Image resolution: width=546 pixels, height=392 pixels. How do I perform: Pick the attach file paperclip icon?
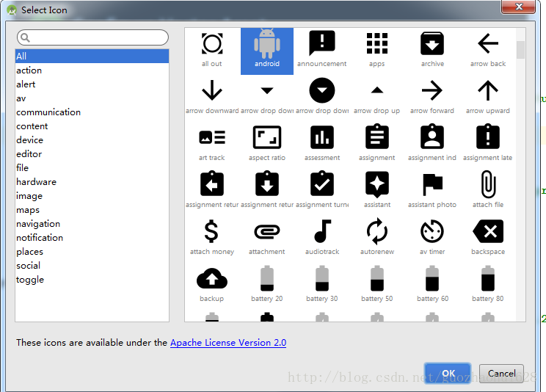[x=489, y=184]
